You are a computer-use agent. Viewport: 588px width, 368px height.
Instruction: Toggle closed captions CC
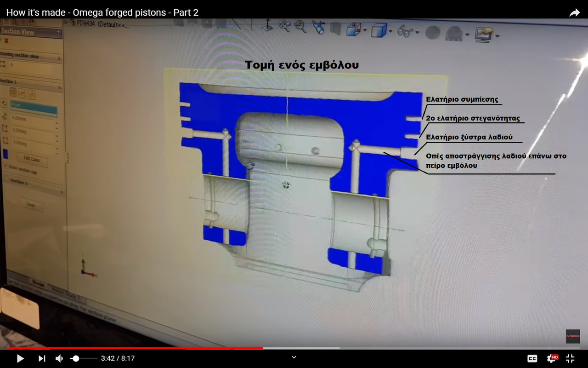point(532,358)
